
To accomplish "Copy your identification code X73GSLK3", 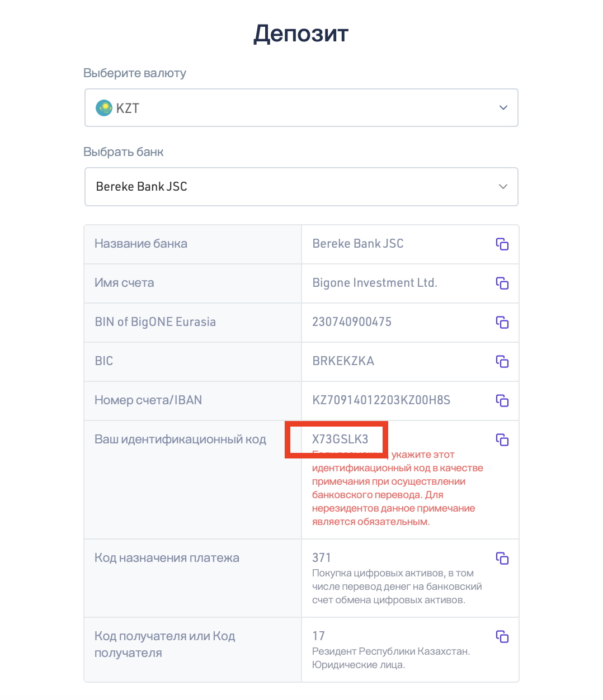I will [x=502, y=439].
